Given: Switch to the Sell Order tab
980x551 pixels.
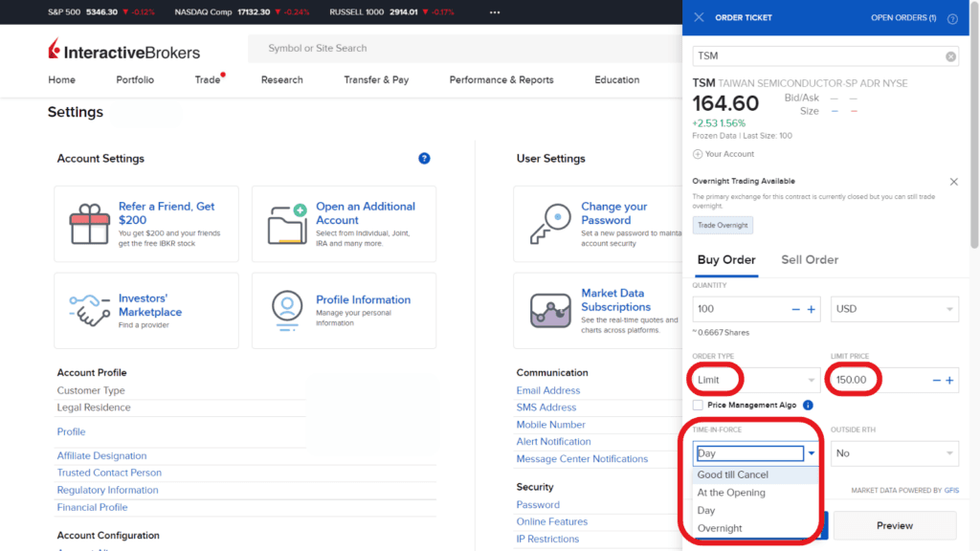Looking at the screenshot, I should pyautogui.click(x=807, y=259).
